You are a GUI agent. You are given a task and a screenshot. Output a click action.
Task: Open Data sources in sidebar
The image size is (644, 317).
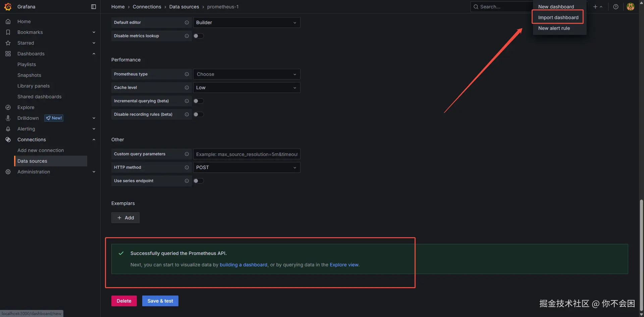(51, 161)
